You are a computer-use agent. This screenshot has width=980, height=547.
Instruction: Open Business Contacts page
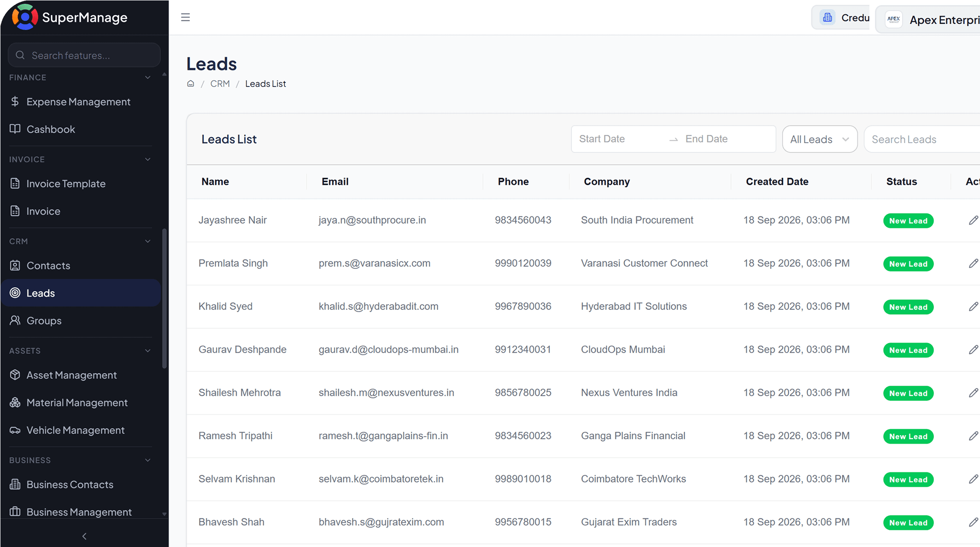coord(81,484)
